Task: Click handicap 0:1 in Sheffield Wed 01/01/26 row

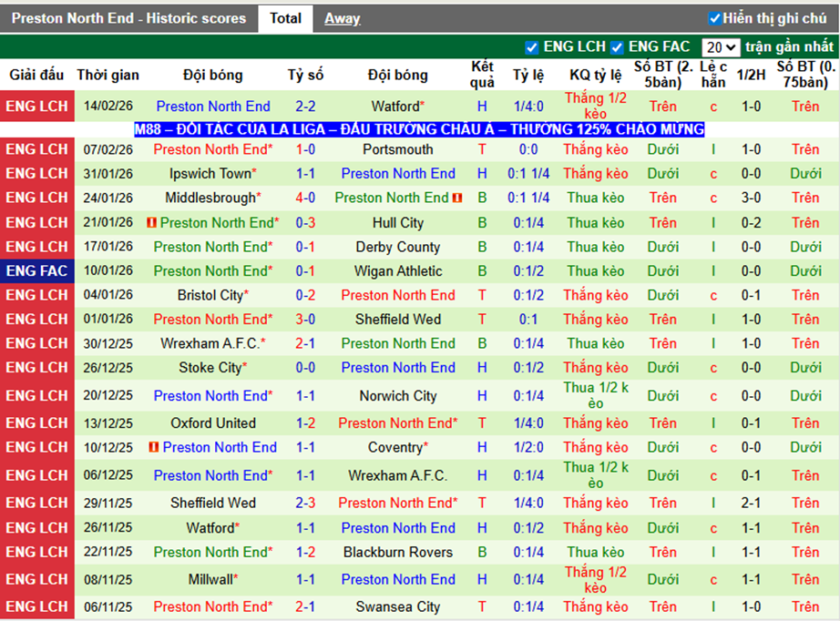Action: coord(528,319)
